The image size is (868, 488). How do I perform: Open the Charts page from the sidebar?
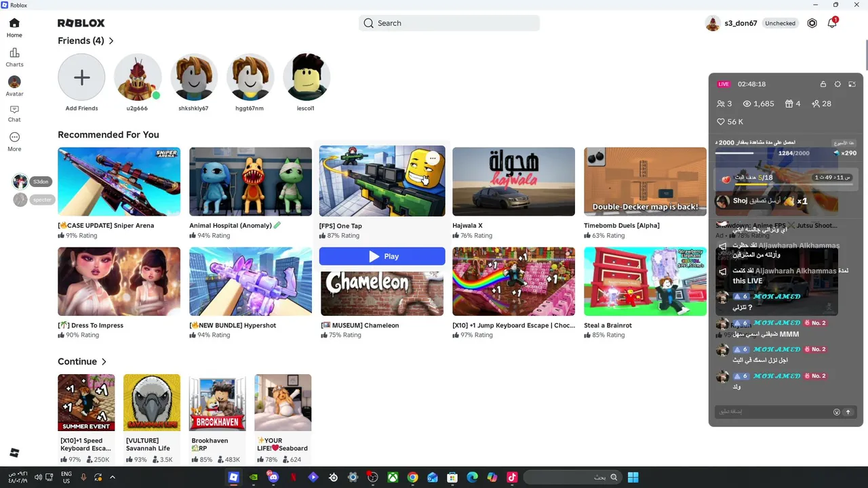click(14, 58)
